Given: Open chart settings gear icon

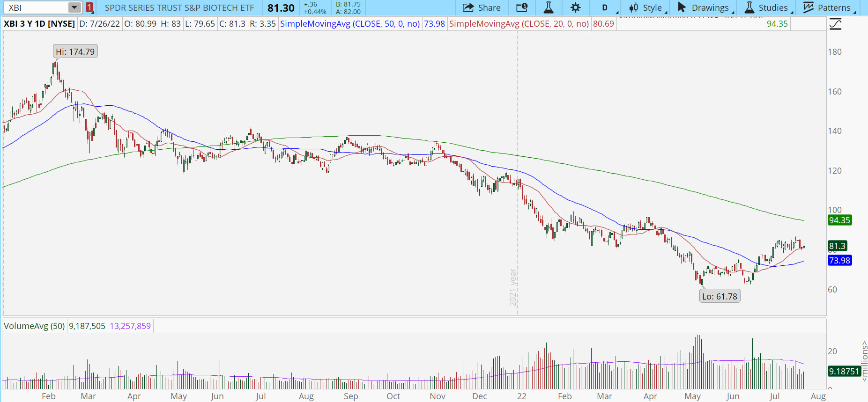Looking at the screenshot, I should (576, 7).
